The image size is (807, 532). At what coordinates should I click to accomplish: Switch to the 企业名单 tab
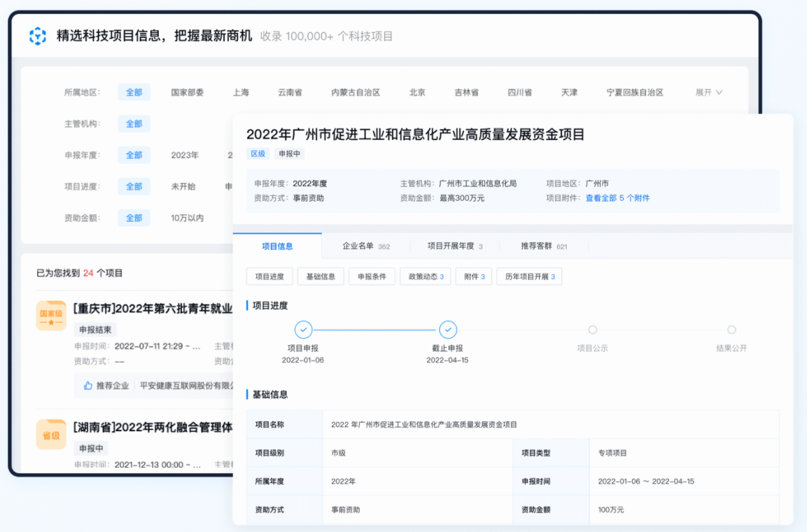(x=365, y=246)
